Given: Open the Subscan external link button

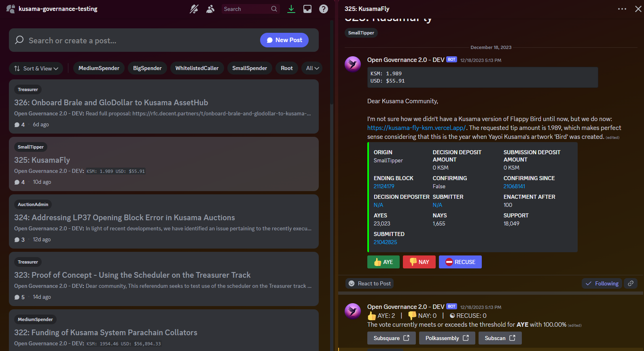Looking at the screenshot, I should coord(500,338).
